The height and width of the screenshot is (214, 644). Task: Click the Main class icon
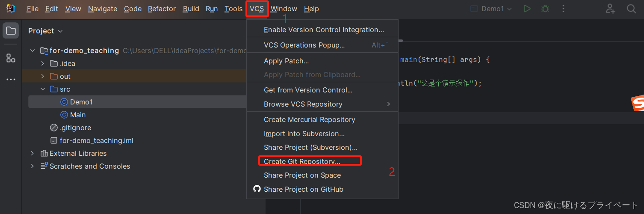[x=64, y=115]
